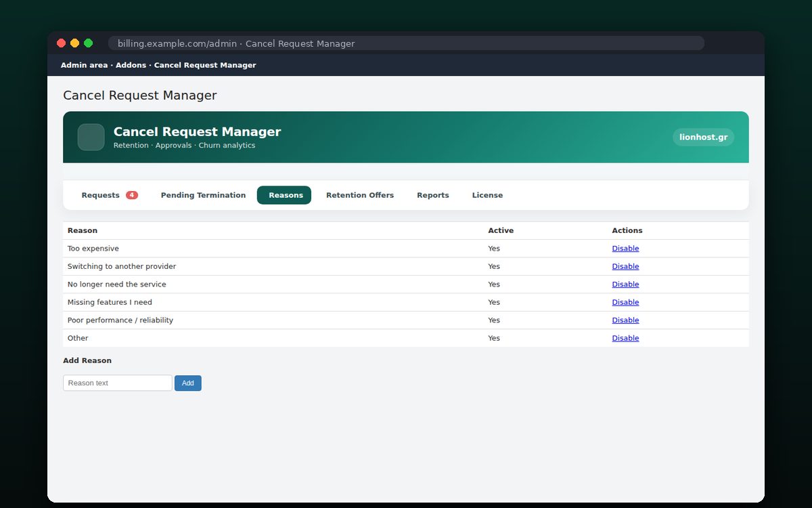
Task: Disable the 'Other' reason
Action: [x=625, y=338]
